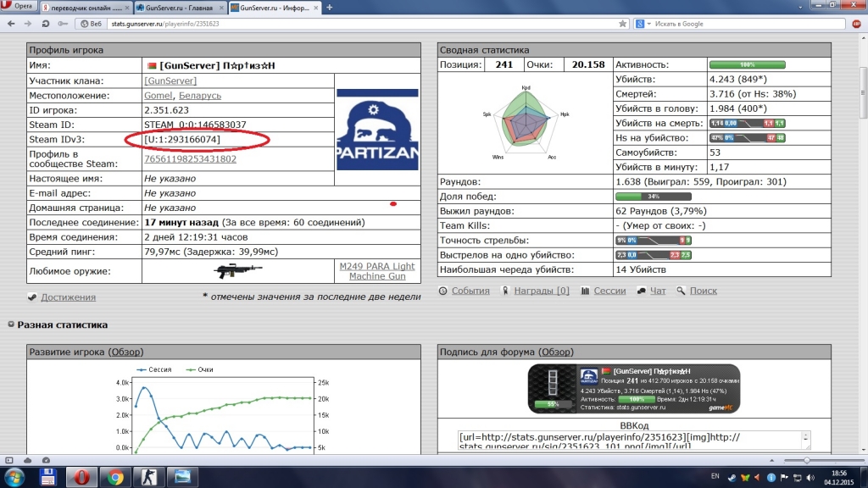Screen dimensions: 868x488
Task: Click the Opera icon in taskbar
Action: point(82,476)
